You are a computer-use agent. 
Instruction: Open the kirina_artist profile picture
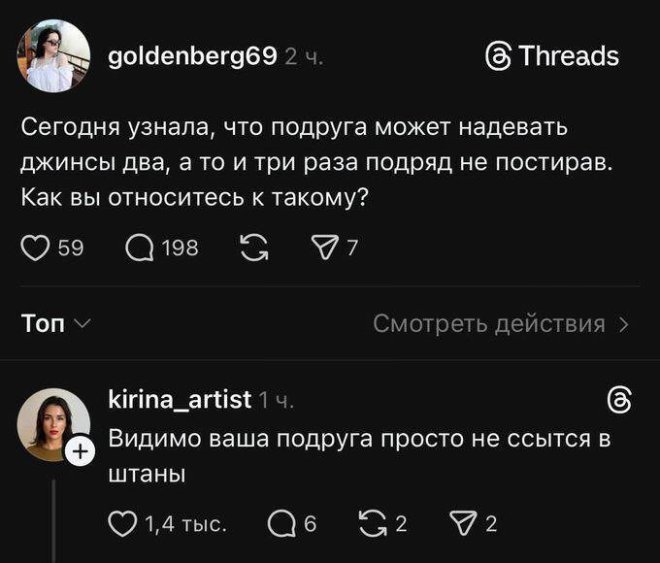(52, 423)
